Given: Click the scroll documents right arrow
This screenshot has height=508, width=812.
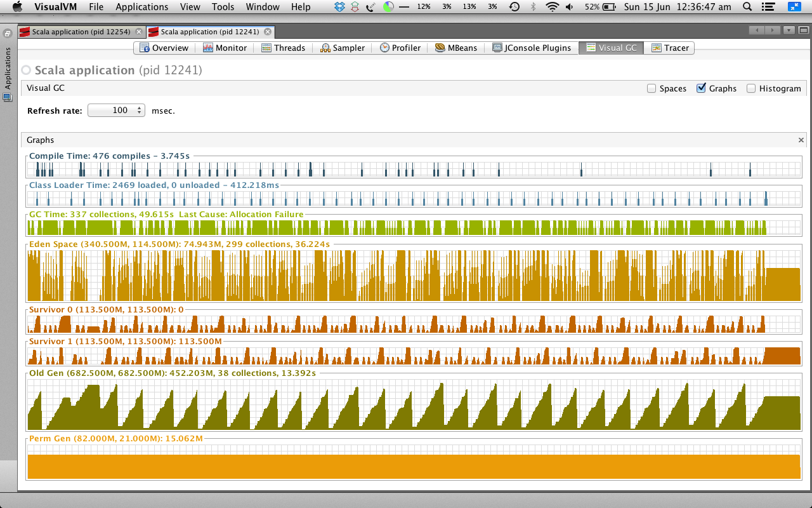Looking at the screenshot, I should point(772,30).
